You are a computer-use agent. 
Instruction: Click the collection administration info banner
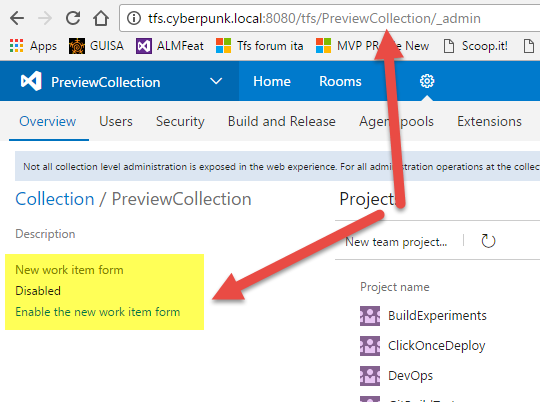[277, 166]
